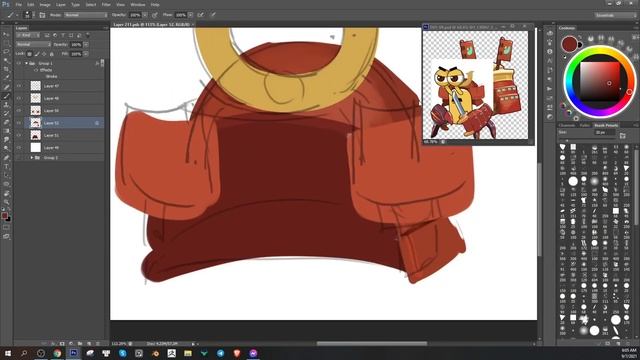Switch to the Paths tab
640x360 pixels.
tap(585, 125)
